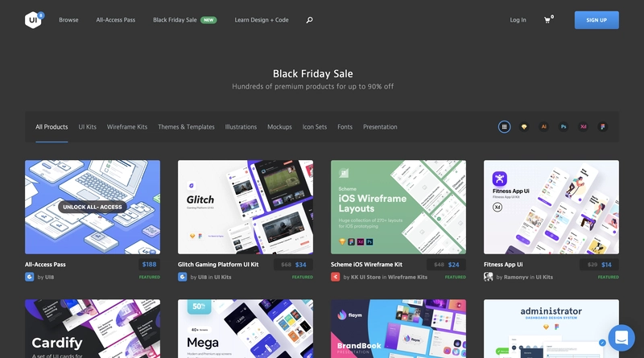Open the Fitness App Ui thumbnail
Image resolution: width=644 pixels, height=358 pixels.
551,207
